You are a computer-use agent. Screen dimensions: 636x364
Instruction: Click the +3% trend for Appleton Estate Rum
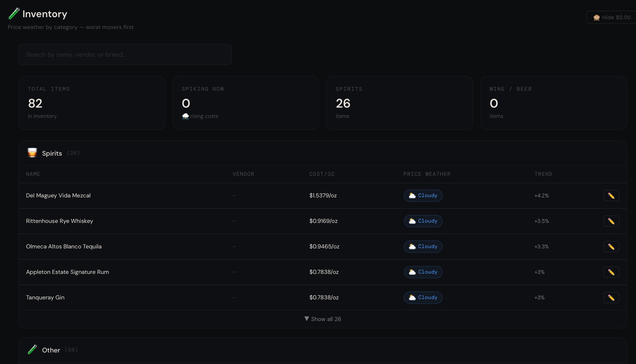point(539,272)
